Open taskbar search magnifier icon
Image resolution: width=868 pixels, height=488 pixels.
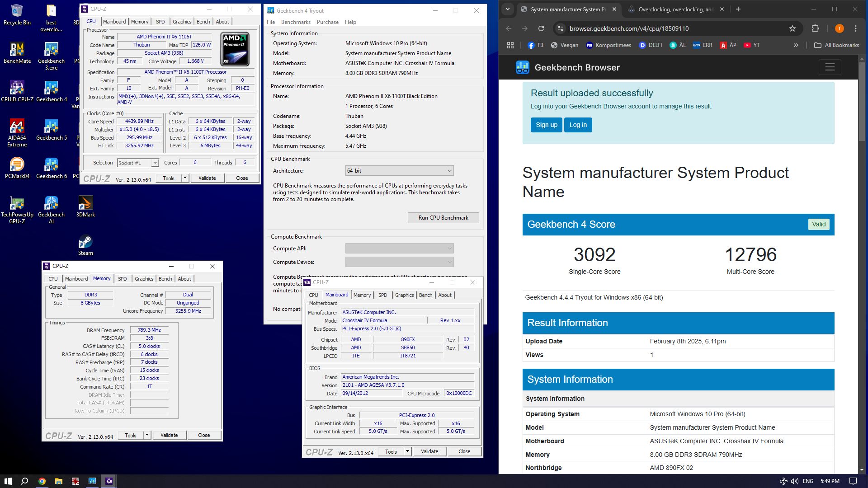[x=25, y=481]
